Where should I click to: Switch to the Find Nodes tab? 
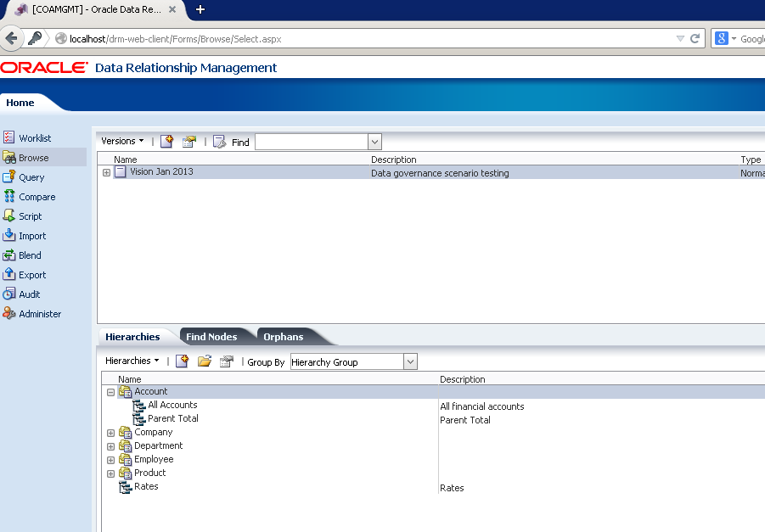[x=211, y=337]
